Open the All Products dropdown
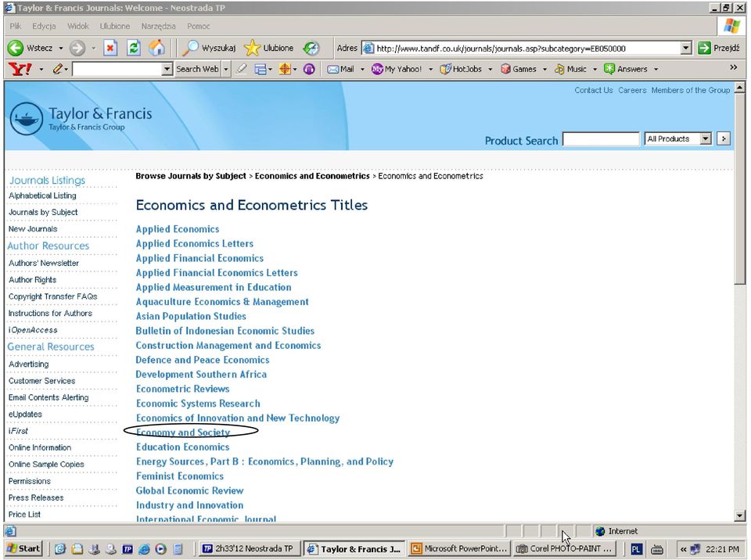 coord(706,139)
